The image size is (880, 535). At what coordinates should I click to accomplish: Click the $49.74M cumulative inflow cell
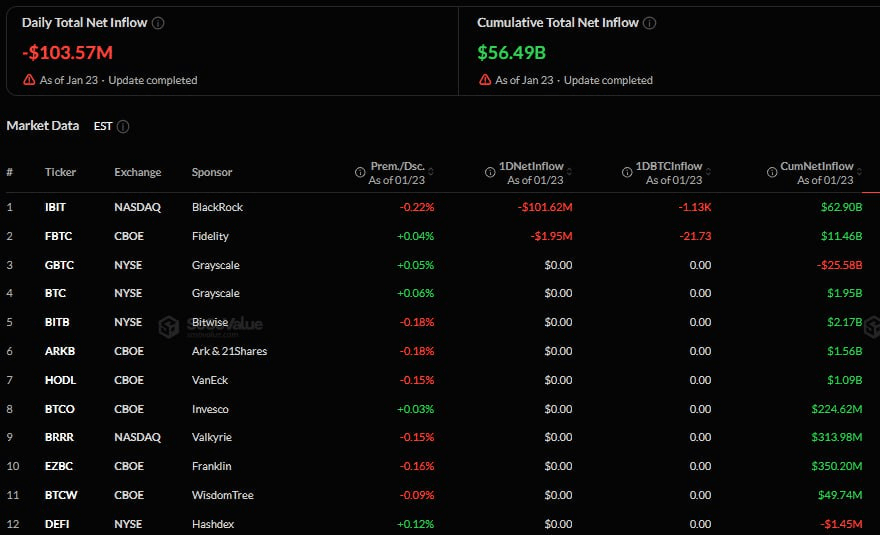840,495
